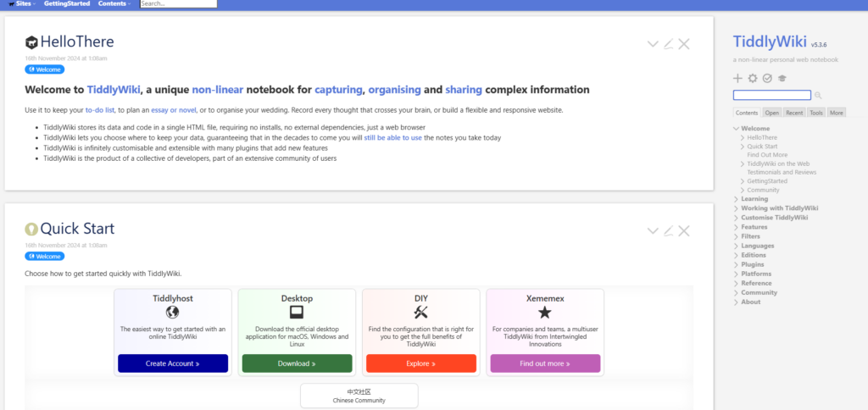The height and width of the screenshot is (410, 868).
Task: Click the plus icon to create new tiddler
Action: pos(738,79)
